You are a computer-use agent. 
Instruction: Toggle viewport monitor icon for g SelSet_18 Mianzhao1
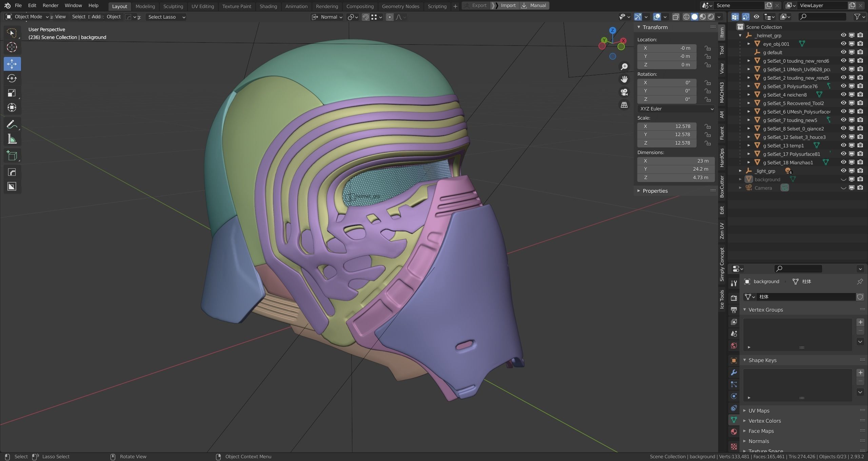852,162
